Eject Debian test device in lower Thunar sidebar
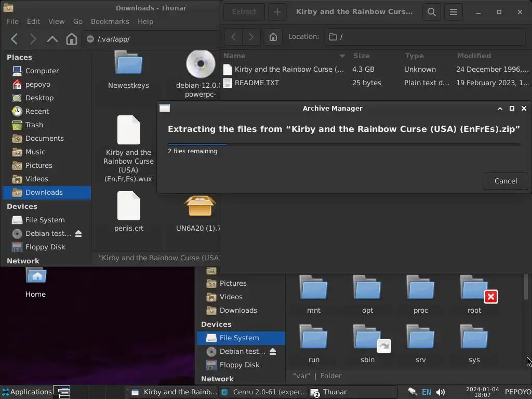Screen dimensions: 532x399 coord(272,352)
